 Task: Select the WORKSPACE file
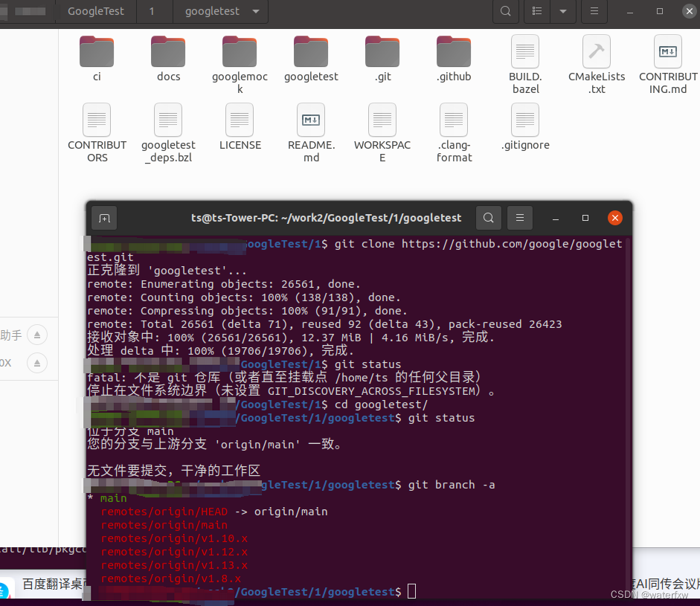[382, 133]
